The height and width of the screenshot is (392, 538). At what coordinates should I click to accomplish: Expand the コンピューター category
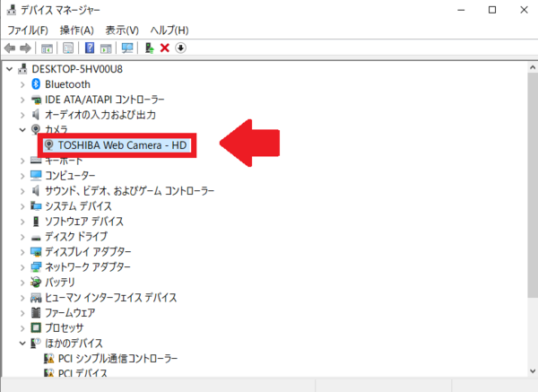pos(22,176)
